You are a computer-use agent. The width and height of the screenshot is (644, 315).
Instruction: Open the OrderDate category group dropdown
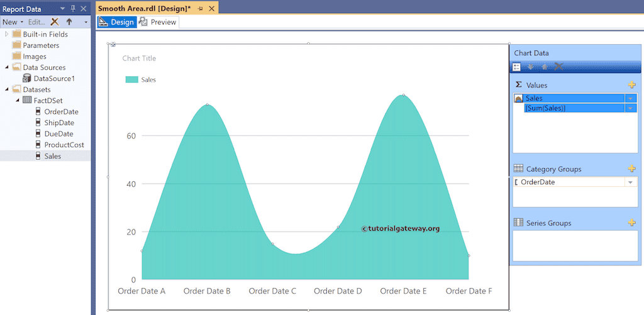pos(630,182)
